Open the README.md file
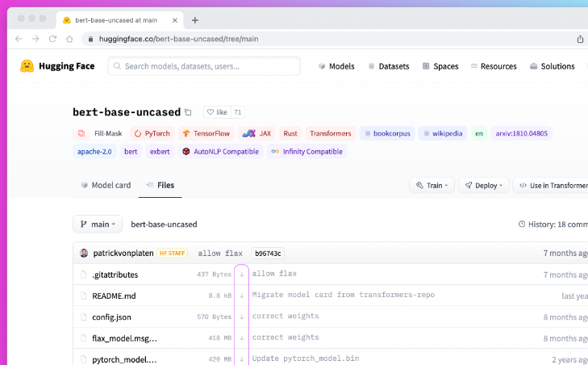Viewport: 588px width, 365px height. 114,296
